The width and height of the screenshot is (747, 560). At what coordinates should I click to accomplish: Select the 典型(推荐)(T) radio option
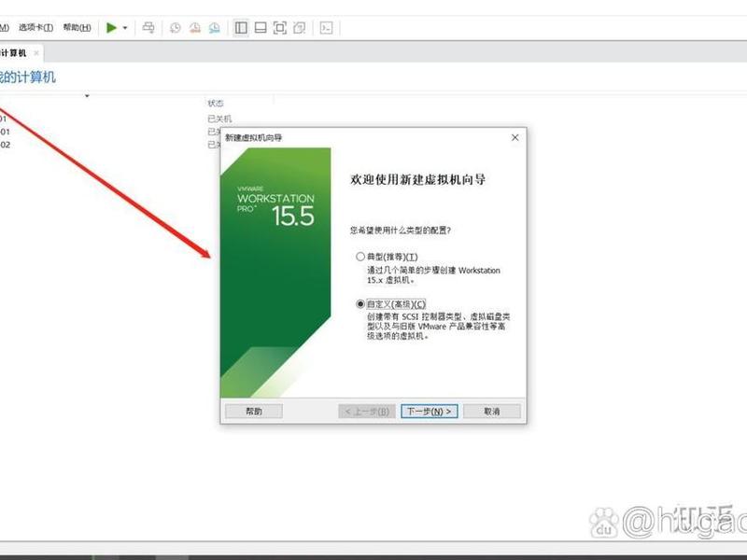(360, 257)
